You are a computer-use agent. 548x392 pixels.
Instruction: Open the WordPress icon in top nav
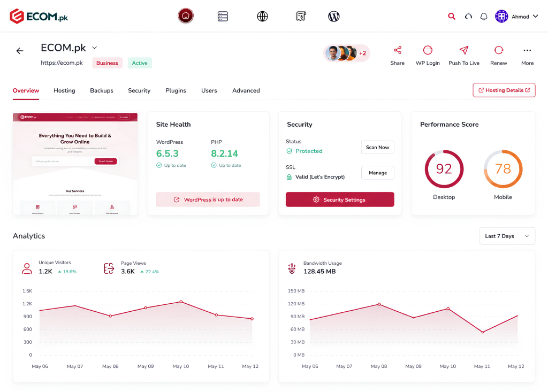[x=334, y=17]
